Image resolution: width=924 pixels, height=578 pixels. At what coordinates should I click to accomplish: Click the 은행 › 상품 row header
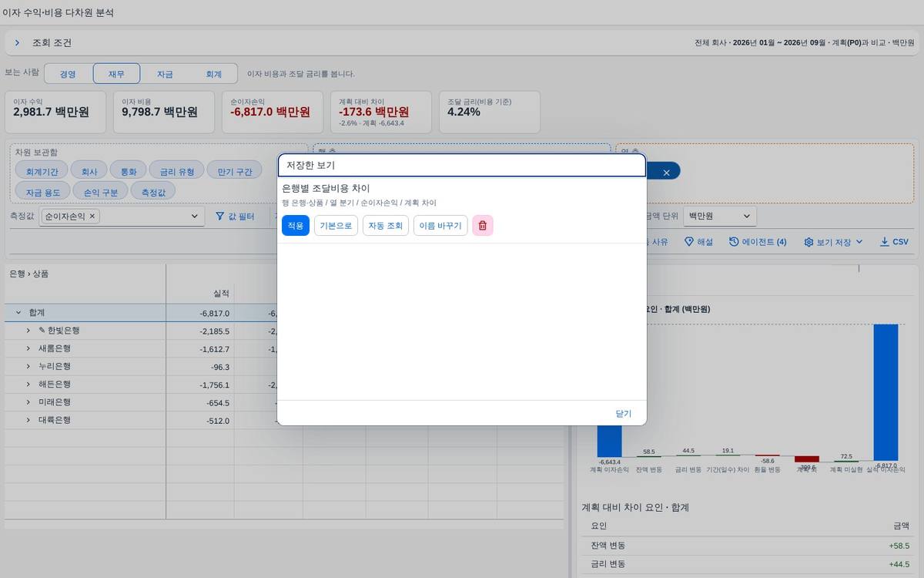(28, 274)
